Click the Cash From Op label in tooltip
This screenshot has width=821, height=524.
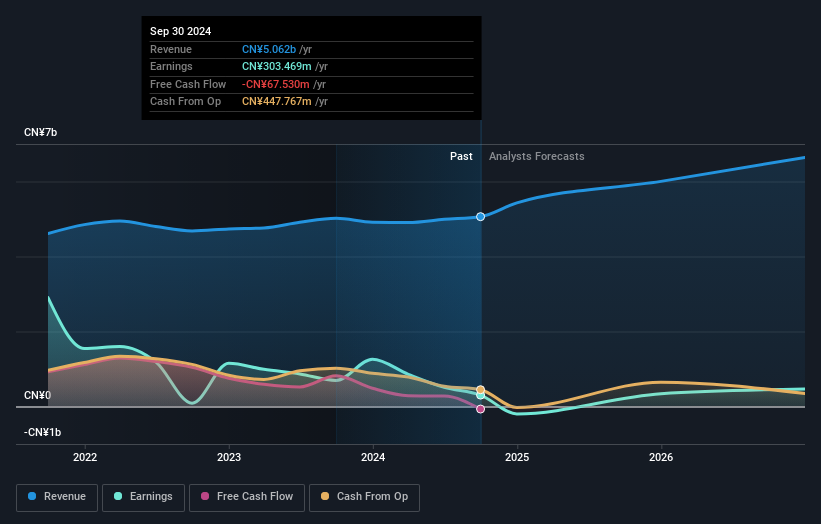(x=185, y=102)
